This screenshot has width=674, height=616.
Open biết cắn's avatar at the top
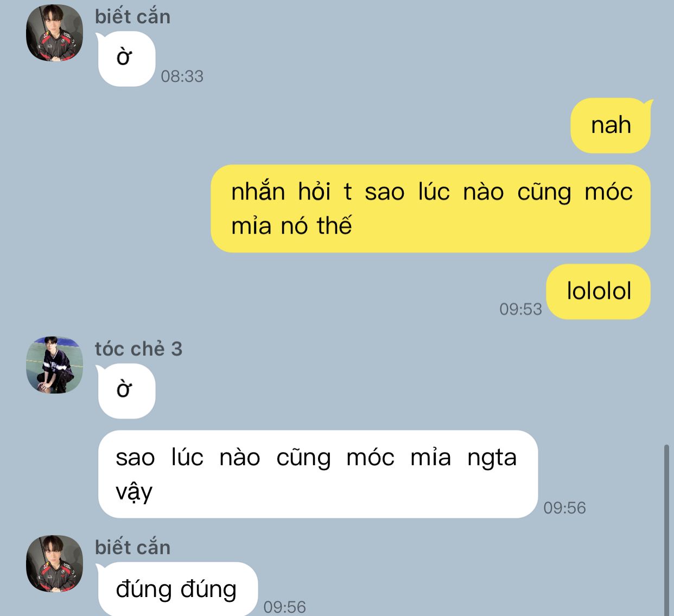coord(54,33)
